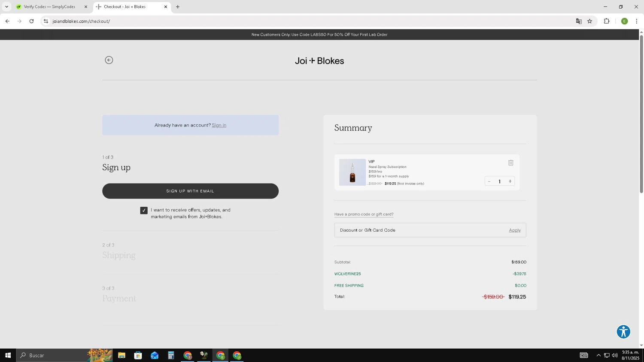Open Chrome three-dot menu
The height and width of the screenshot is (362, 644).
coord(637,21)
